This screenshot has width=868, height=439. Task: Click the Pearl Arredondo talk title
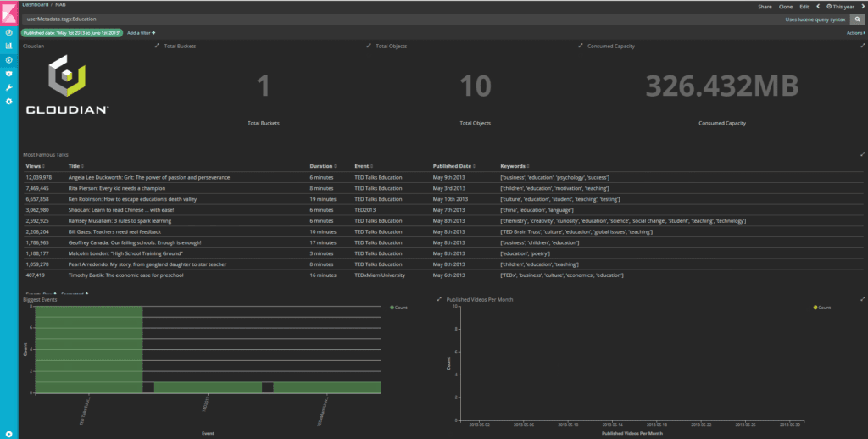click(x=147, y=264)
